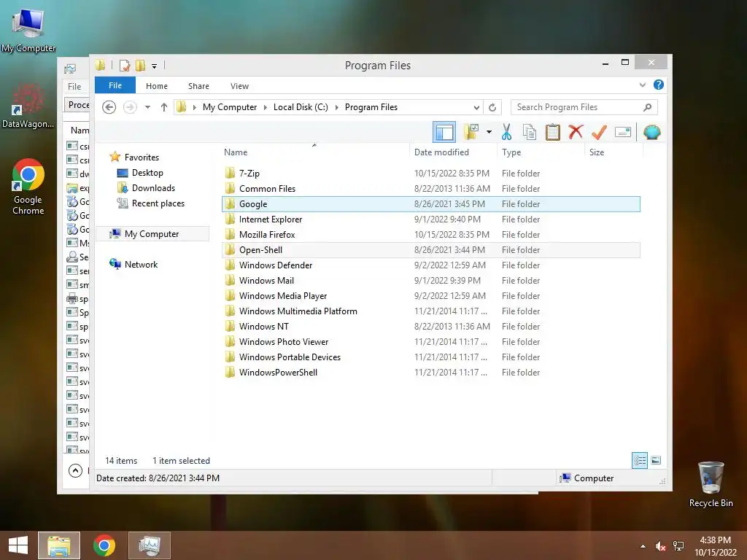Screen dimensions: 747x560
Task: Click Program Files in the address bar
Action: tap(371, 107)
